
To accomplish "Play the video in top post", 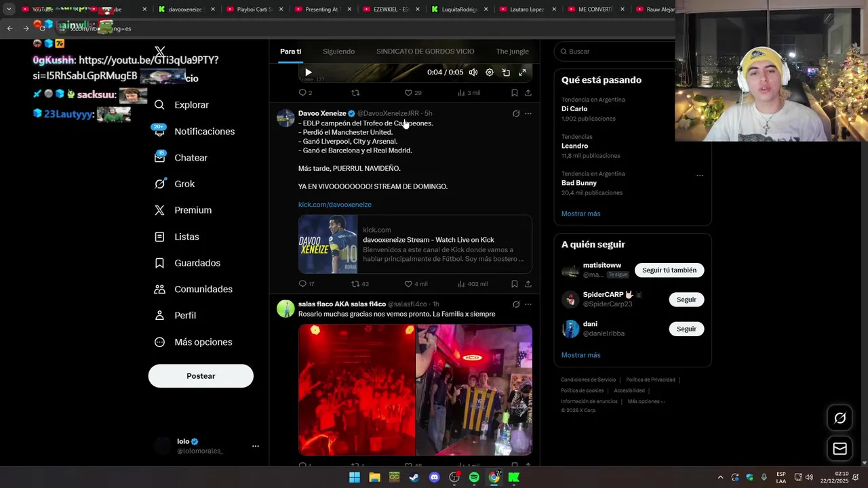I will 309,73.
